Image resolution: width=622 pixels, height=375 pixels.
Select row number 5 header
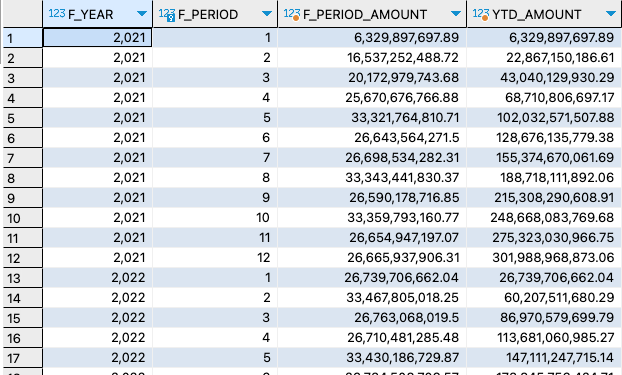pos(23,118)
